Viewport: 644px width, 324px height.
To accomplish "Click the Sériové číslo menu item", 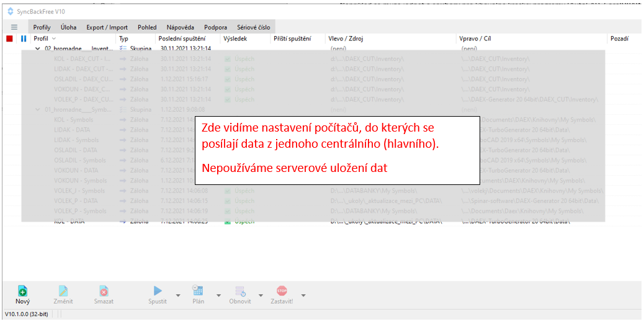I will tap(254, 27).
